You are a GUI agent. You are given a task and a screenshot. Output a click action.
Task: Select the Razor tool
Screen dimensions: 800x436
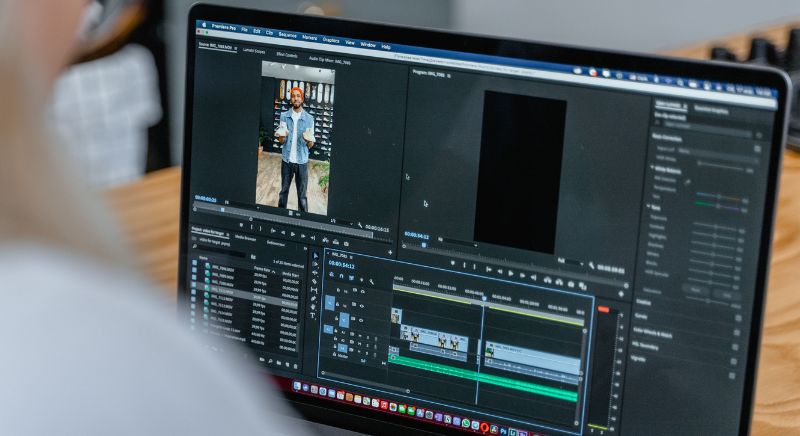(314, 281)
